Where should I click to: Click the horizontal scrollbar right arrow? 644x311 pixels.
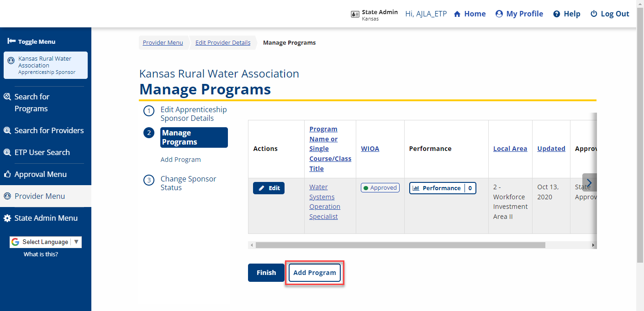tap(593, 245)
